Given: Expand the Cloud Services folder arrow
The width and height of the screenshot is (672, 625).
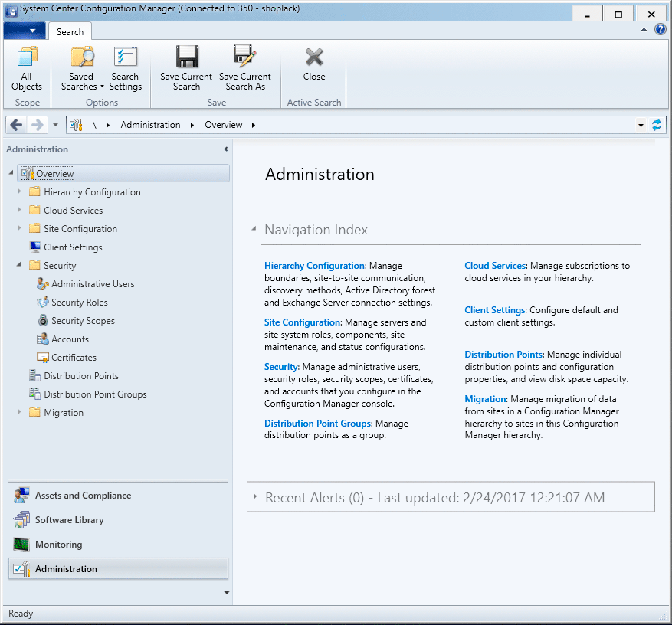Looking at the screenshot, I should pos(19,209).
